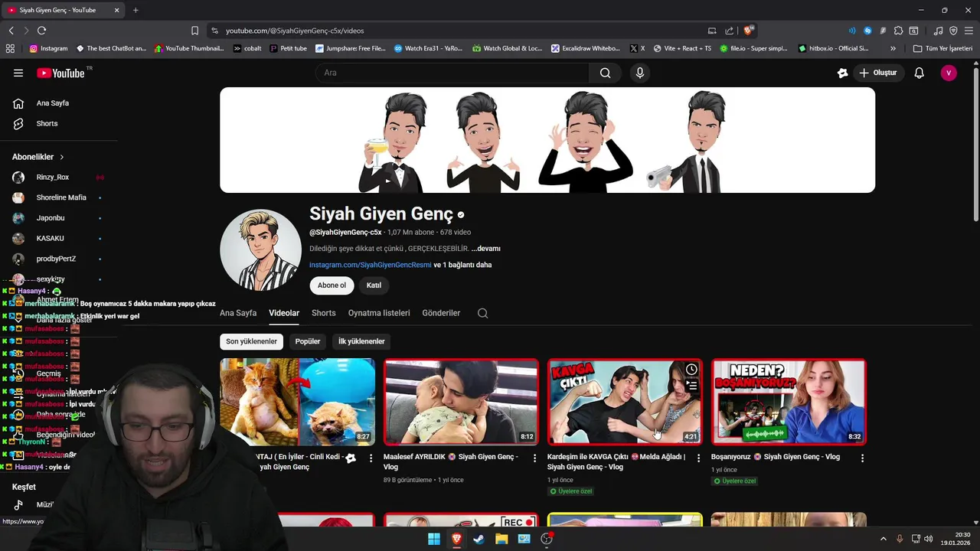This screenshot has width=980, height=551.
Task: Click the YouTube Ara search field
Action: click(452, 73)
